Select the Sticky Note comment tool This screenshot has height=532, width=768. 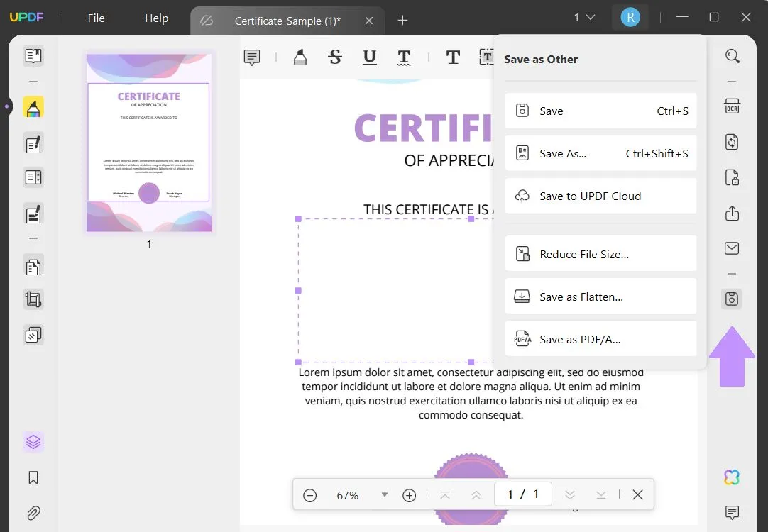coord(252,57)
